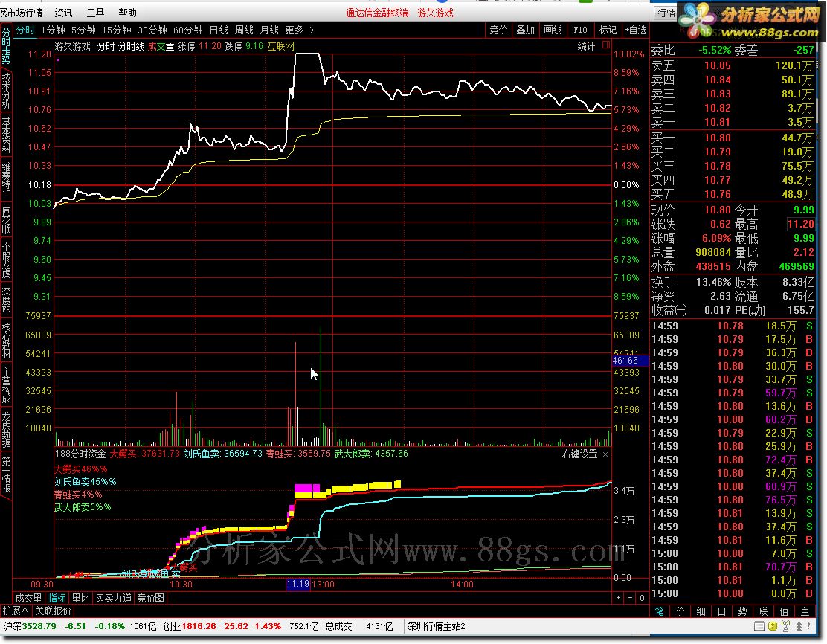Screen dimensions: 827x644
Task: Click the 统计 statistics label
Action: [x=586, y=46]
